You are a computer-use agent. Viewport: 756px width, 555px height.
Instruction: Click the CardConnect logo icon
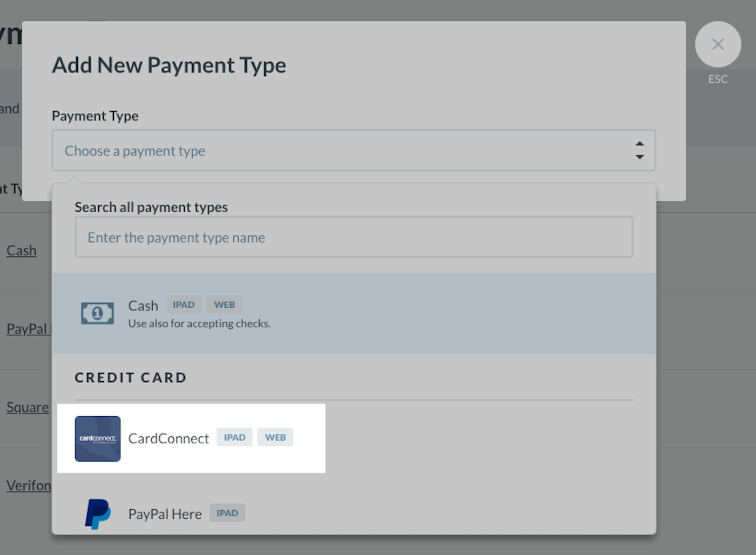tap(98, 438)
